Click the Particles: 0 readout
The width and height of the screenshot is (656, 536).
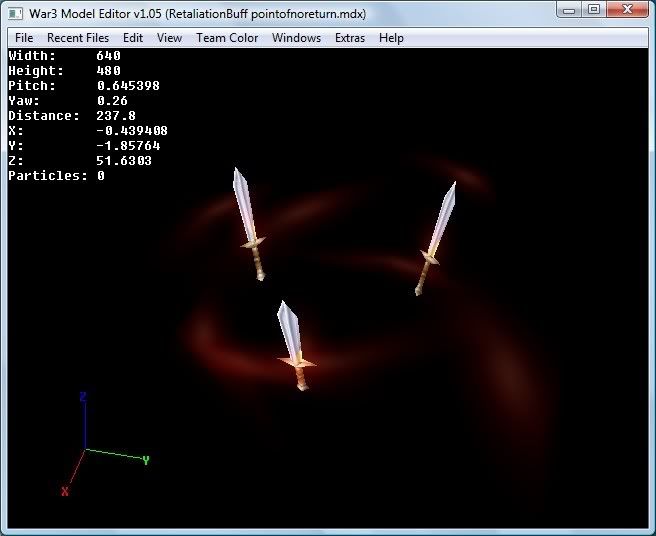56,176
